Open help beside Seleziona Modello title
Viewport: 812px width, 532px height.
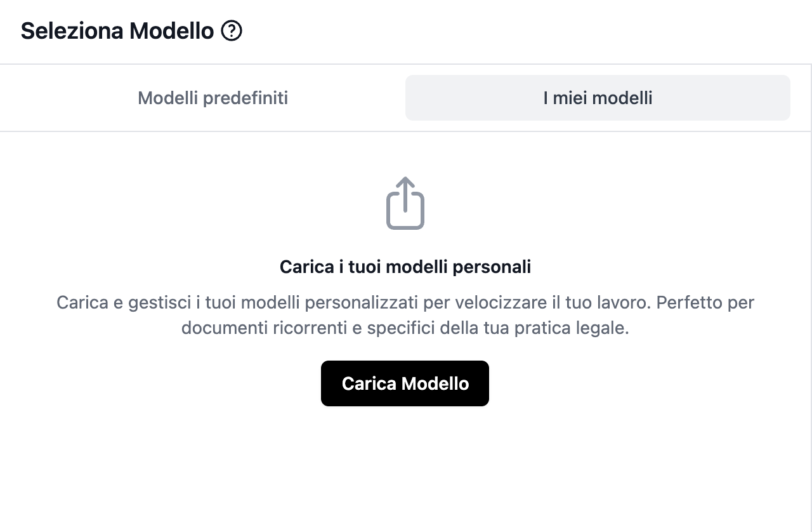(x=232, y=30)
